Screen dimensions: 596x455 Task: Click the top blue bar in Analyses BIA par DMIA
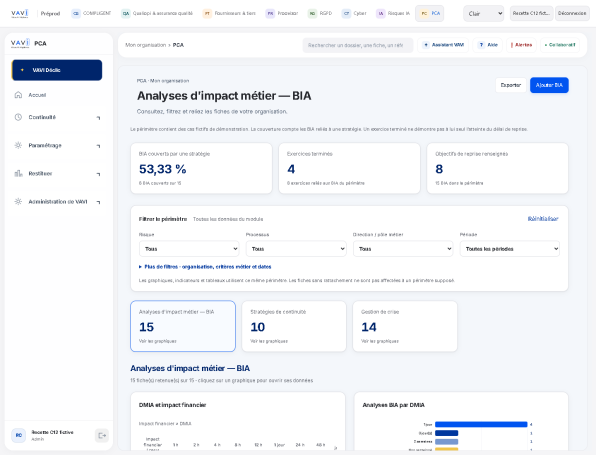(481, 425)
